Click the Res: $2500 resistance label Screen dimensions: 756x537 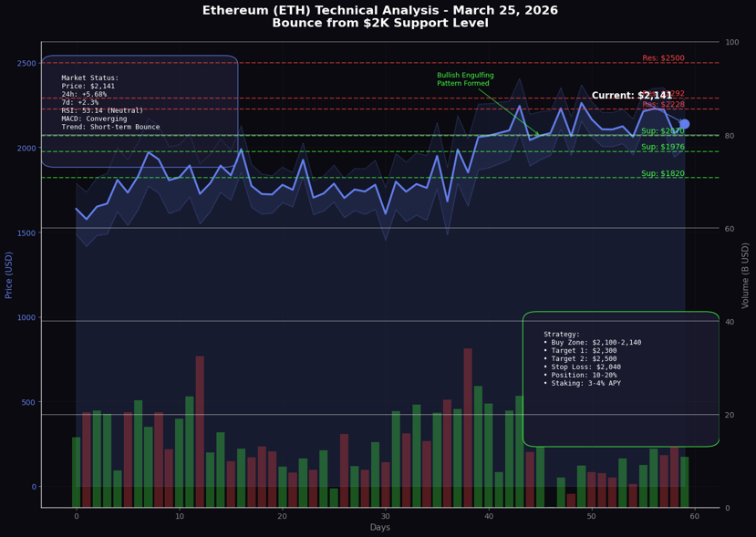point(663,58)
